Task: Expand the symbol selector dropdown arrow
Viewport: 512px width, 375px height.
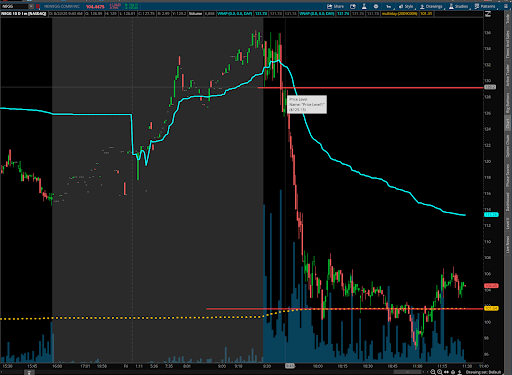Action: click(x=31, y=6)
